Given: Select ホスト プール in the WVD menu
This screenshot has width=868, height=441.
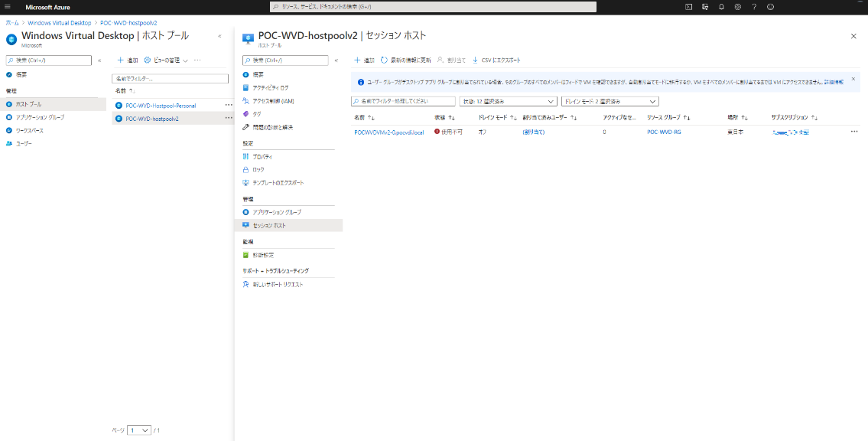Looking at the screenshot, I should [53, 104].
